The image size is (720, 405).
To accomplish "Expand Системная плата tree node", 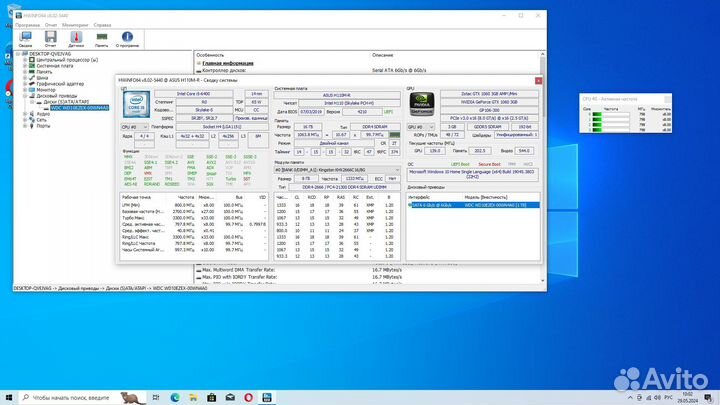I will point(25,66).
